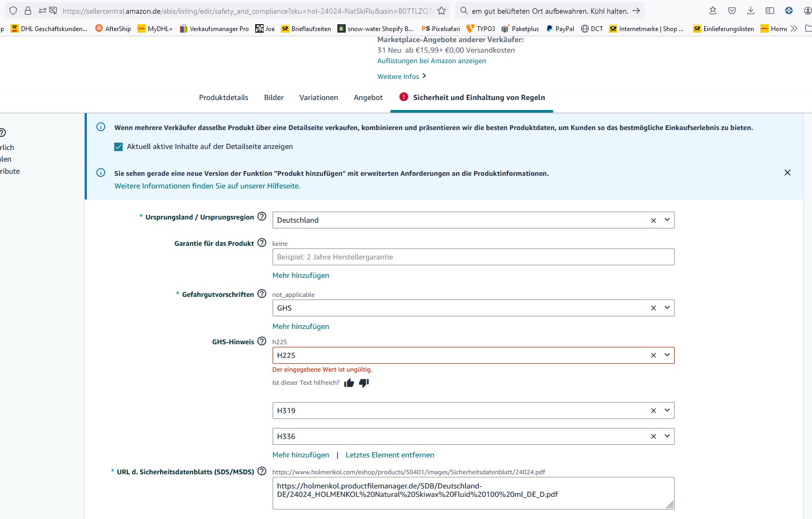
Task: Click Mehr hinzufügen under Garantie field
Action: pyautogui.click(x=300, y=275)
